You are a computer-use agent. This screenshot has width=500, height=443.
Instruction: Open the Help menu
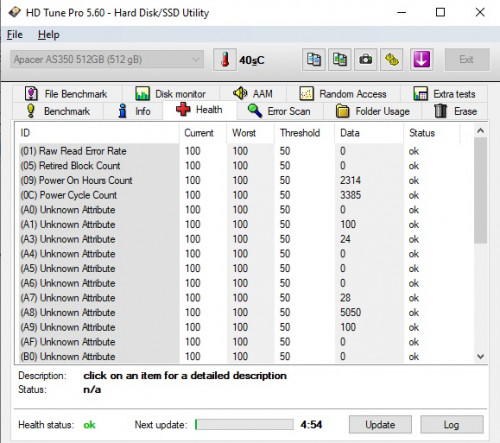point(49,35)
